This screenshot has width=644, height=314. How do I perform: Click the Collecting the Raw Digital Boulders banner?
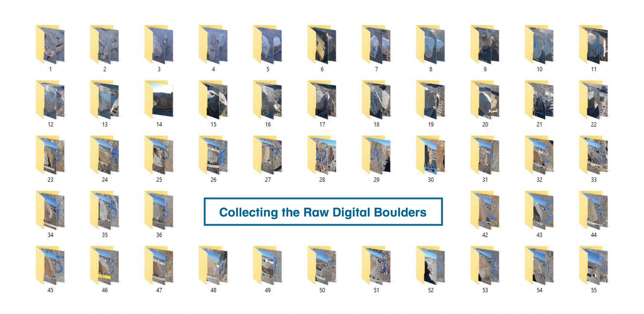coord(323,212)
